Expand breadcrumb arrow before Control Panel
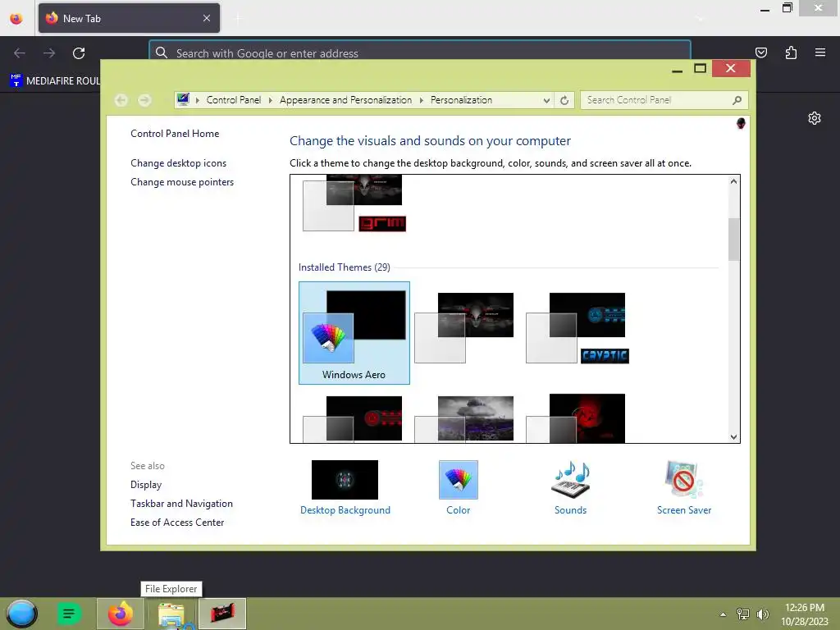Image resolution: width=840 pixels, height=630 pixels. (198, 100)
